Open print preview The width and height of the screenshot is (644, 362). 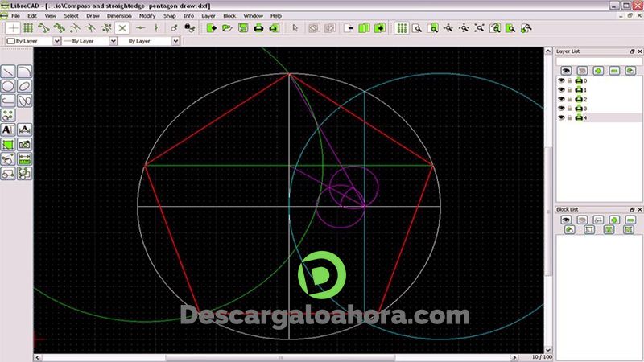pyautogui.click(x=274, y=28)
